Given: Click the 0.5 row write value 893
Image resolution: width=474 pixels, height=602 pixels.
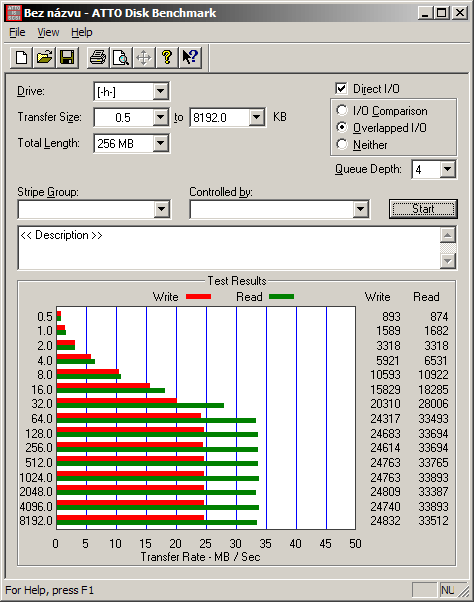Looking at the screenshot, I should pos(391,316).
